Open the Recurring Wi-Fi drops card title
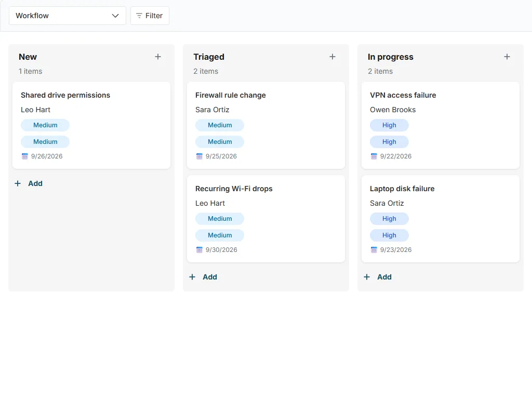The height and width of the screenshot is (399, 532). tap(234, 189)
